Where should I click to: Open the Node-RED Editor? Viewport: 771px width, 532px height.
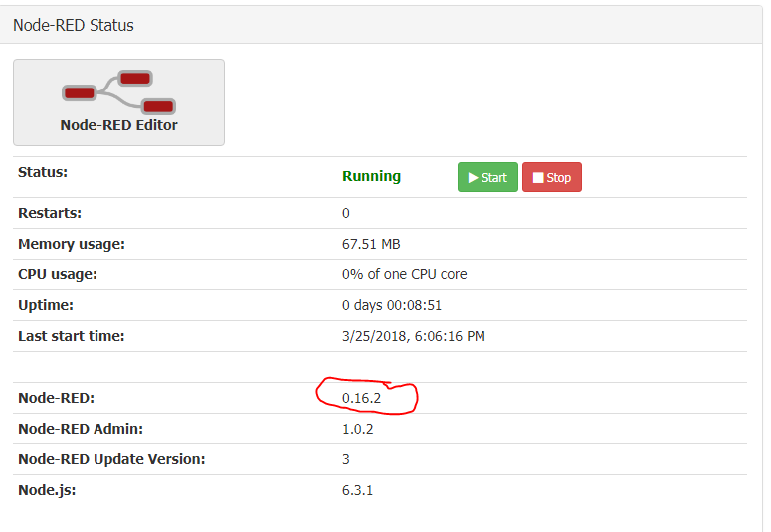(118, 102)
